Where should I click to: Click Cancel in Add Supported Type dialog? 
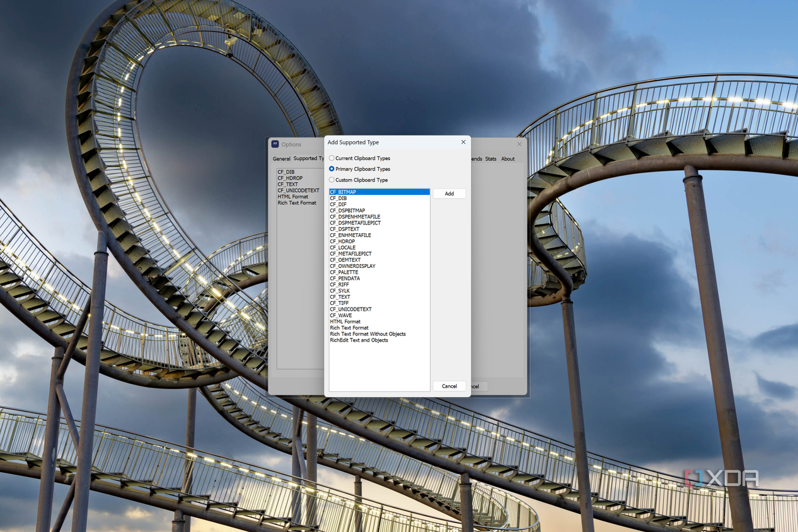[449, 386]
